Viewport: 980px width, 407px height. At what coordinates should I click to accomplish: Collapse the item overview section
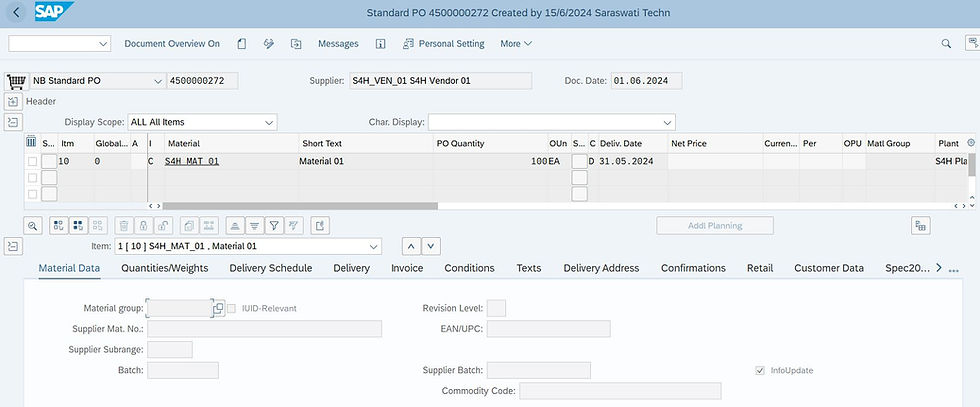point(14,123)
